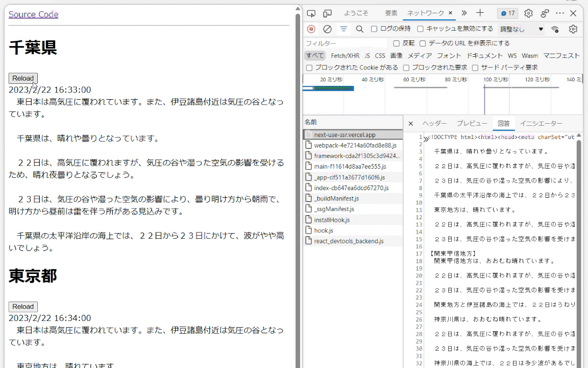Open network conditions via the wifi icon

(555, 29)
